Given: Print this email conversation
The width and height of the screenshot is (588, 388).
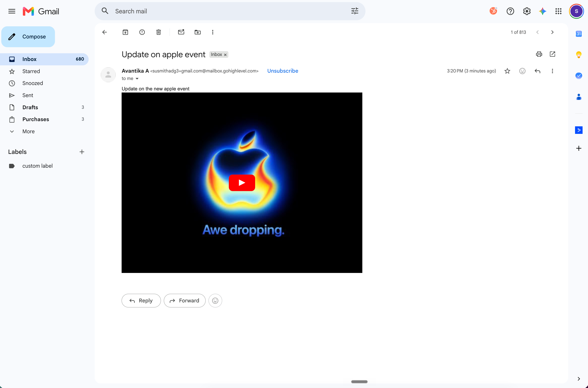Looking at the screenshot, I should [x=539, y=54].
